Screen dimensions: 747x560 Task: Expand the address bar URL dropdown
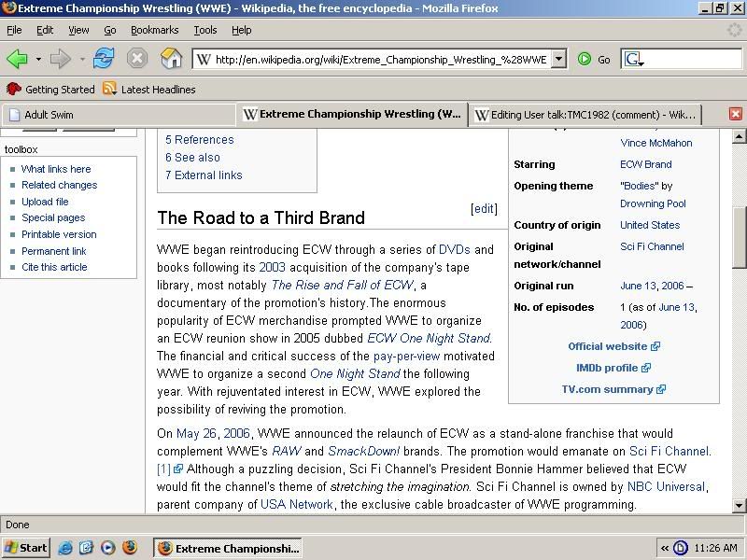point(558,59)
